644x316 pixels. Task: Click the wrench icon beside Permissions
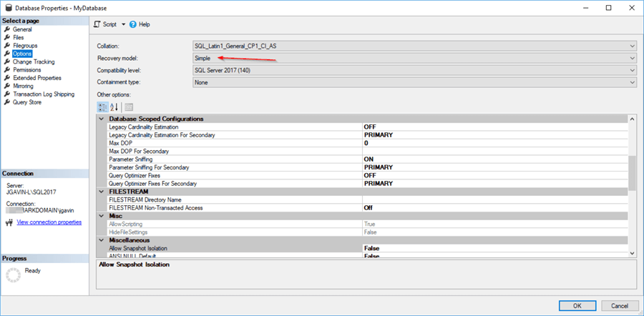tap(7, 70)
